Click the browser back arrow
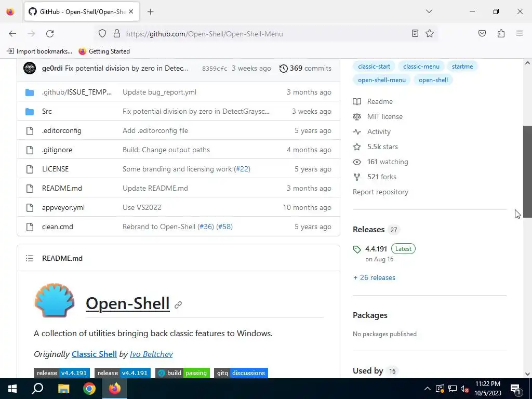 pos(12,34)
